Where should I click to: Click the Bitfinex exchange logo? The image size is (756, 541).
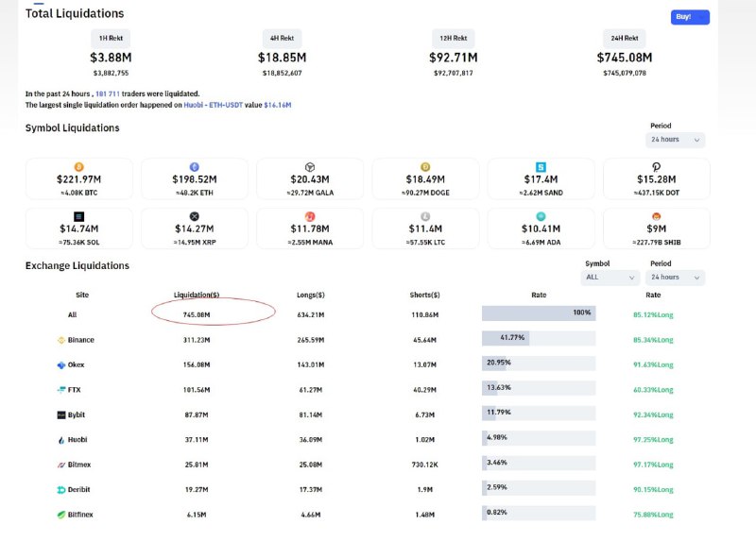61,515
